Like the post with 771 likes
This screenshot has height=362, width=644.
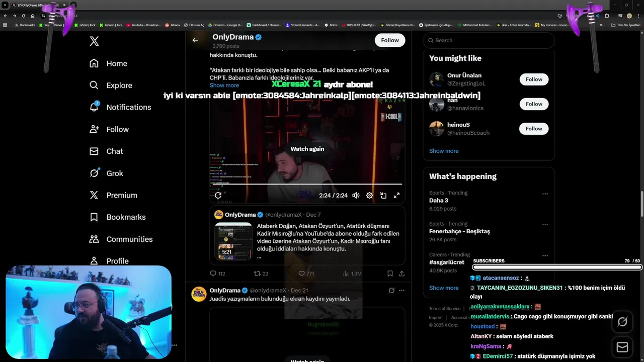tap(306, 274)
